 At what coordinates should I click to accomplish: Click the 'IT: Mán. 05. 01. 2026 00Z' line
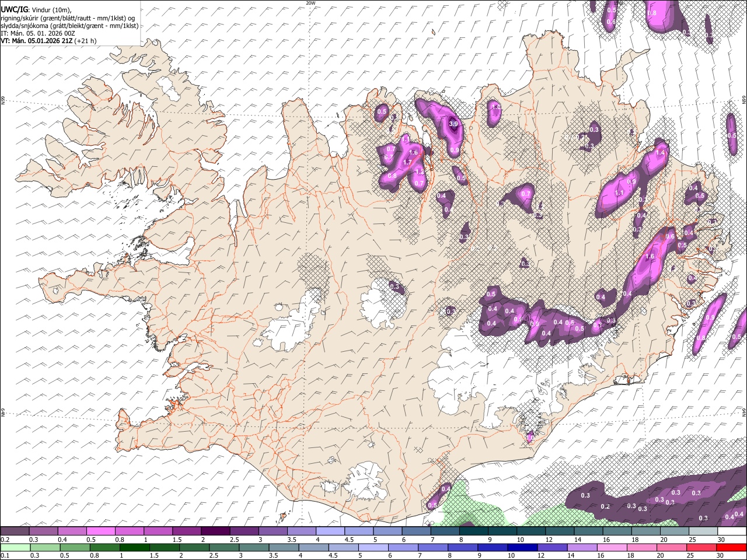point(38,33)
